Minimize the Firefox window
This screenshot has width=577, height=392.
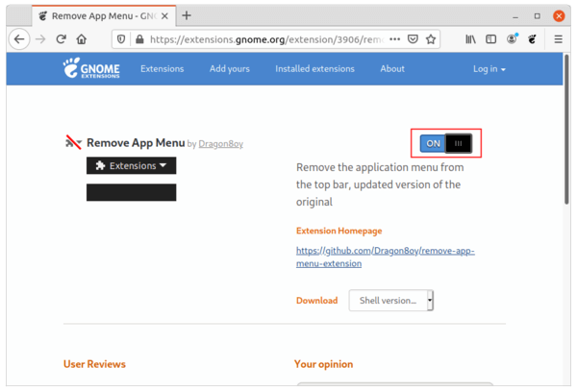(x=515, y=16)
